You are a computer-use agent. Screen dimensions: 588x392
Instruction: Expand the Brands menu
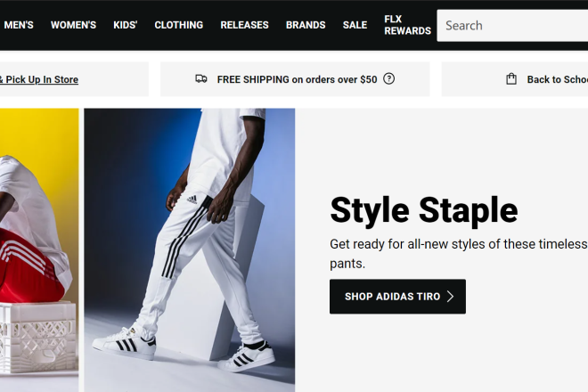tap(306, 25)
